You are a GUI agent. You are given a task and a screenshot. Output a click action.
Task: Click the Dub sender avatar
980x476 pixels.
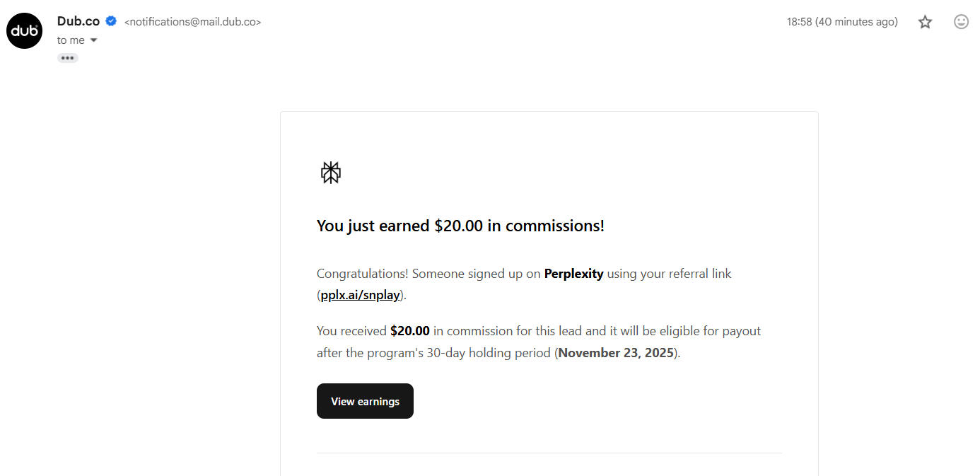pos(25,30)
